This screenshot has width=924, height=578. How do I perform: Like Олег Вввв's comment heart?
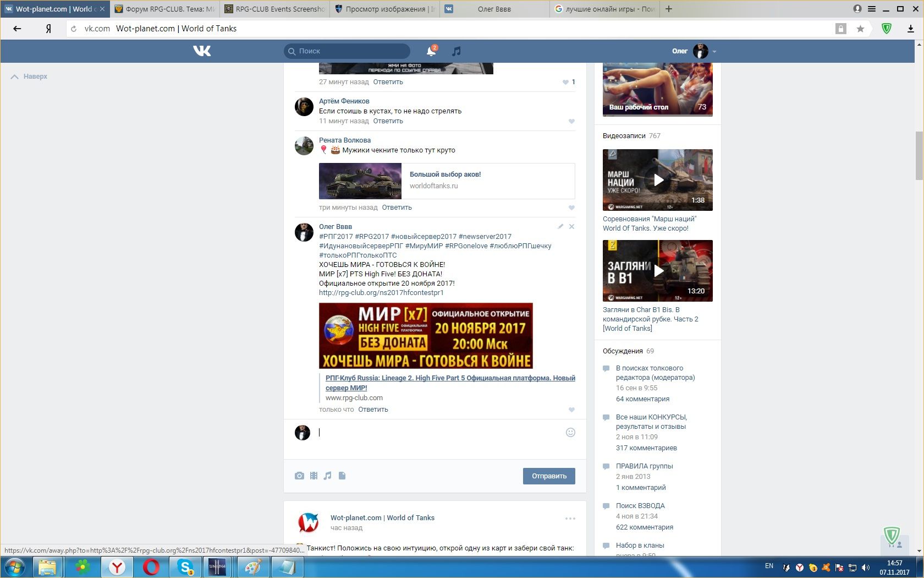tap(571, 410)
